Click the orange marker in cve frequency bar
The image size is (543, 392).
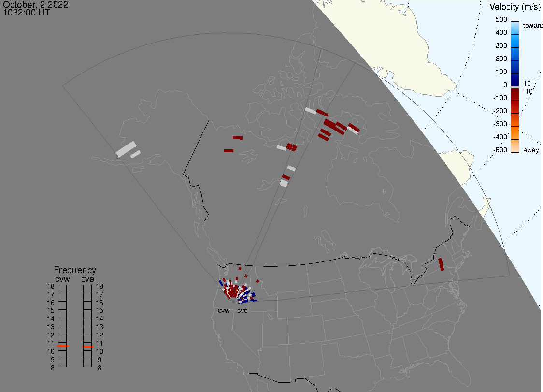[x=87, y=346]
